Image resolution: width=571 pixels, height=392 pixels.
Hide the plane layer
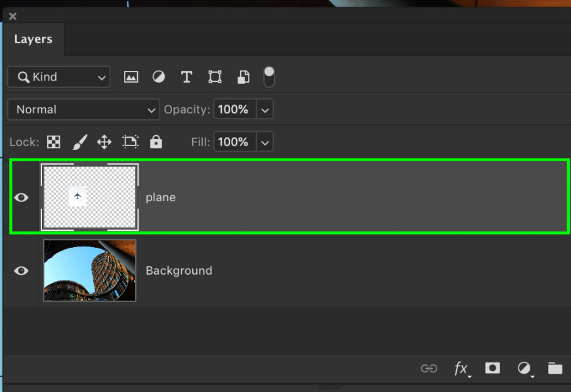click(21, 197)
